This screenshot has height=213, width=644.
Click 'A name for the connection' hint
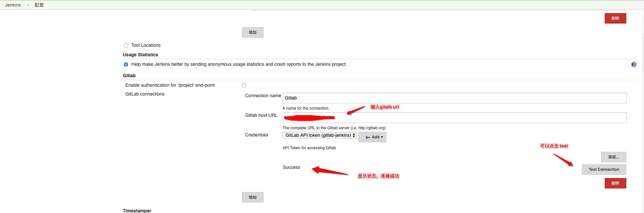305,108
